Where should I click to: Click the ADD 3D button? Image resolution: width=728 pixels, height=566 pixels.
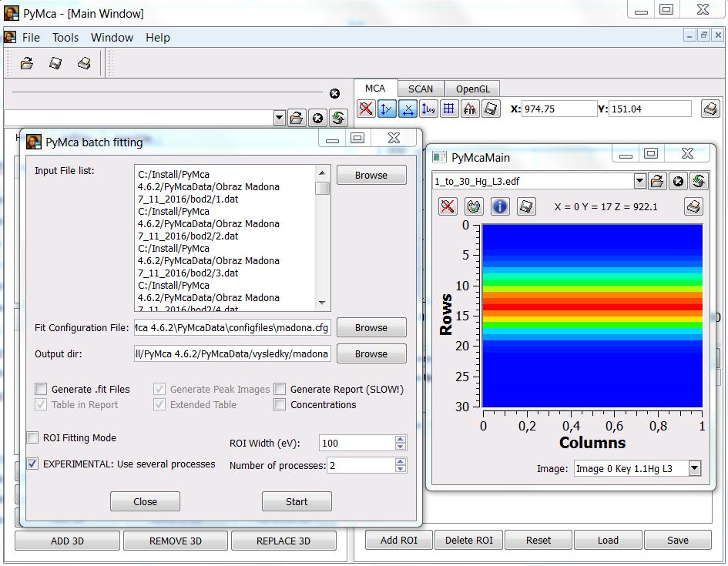67,541
